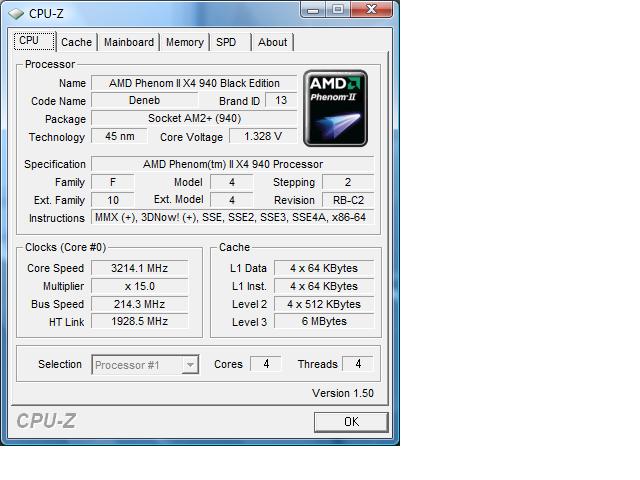
Task: Open the Mainboard tab
Action: point(129,42)
